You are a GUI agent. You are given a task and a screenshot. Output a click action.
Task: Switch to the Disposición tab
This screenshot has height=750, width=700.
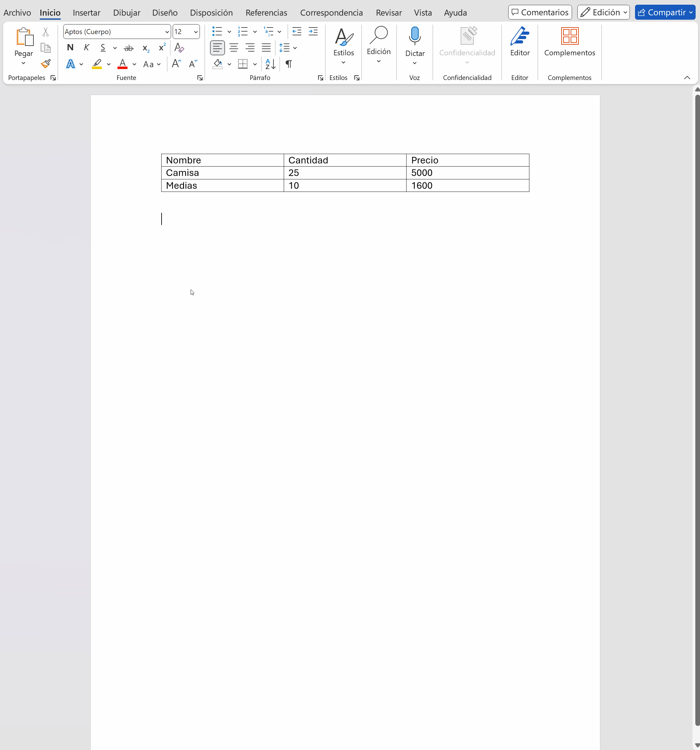tap(211, 13)
